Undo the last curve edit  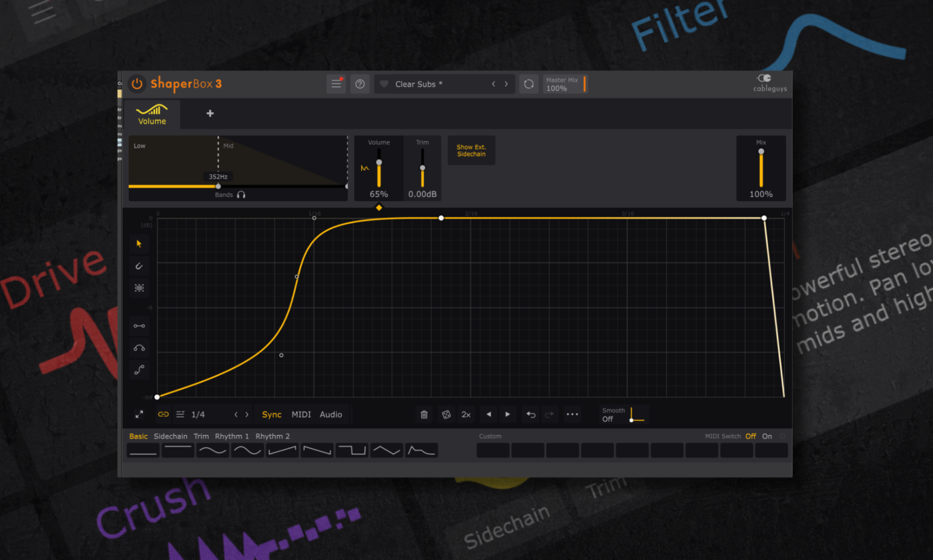tap(530, 414)
